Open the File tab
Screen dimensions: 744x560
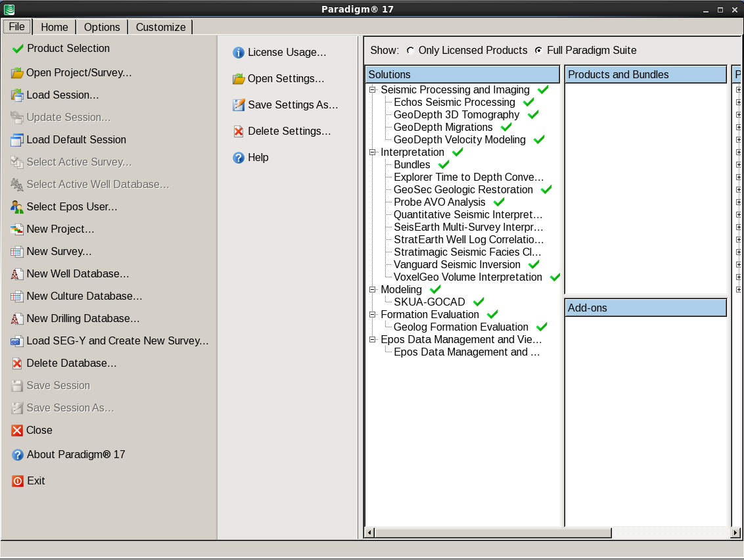[17, 26]
